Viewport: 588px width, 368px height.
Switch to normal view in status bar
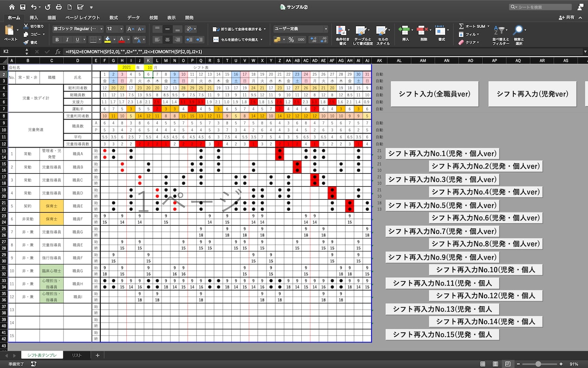483,364
